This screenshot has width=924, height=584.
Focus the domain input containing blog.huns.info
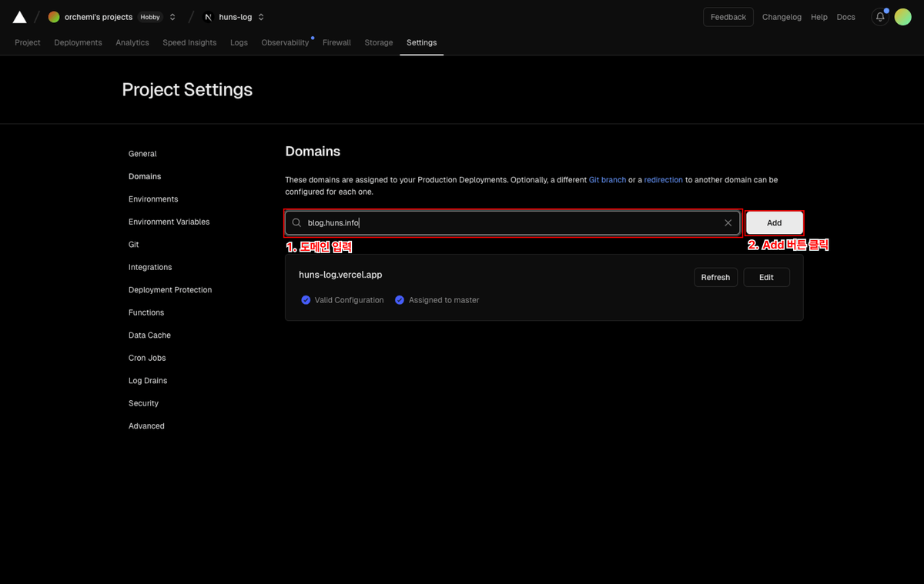513,223
